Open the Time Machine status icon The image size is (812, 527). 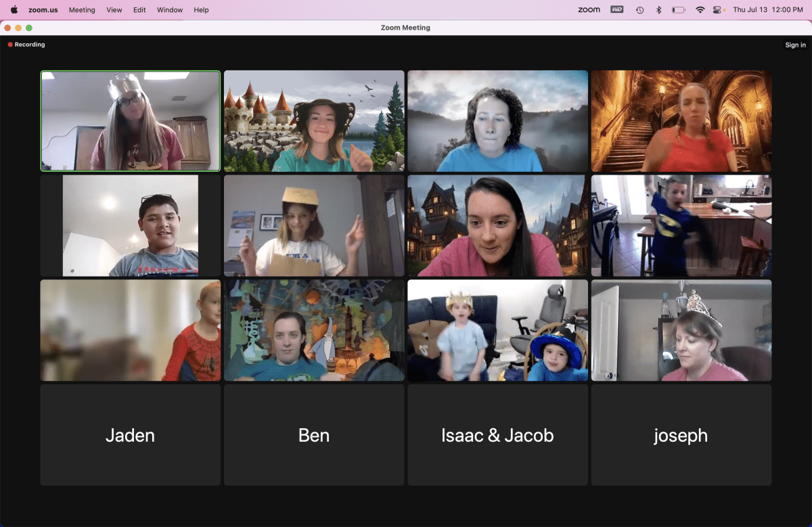point(639,10)
